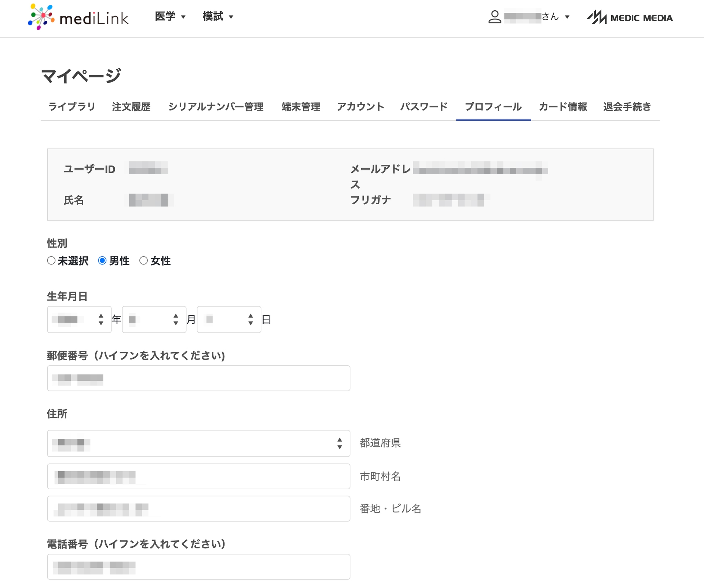Open the 退会手続き tab
Screen dimensions: 704x588
pyautogui.click(x=627, y=107)
